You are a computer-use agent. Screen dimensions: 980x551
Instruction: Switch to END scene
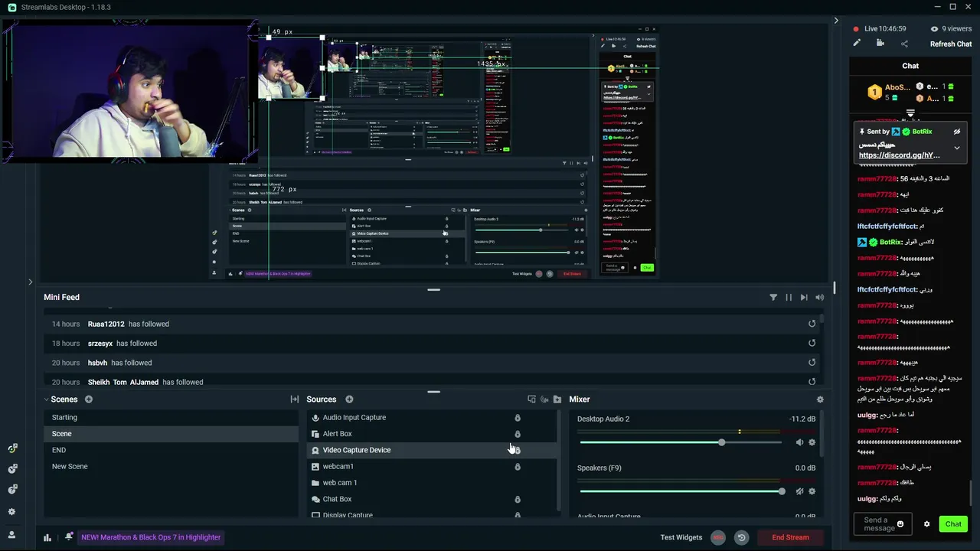[x=171, y=450]
